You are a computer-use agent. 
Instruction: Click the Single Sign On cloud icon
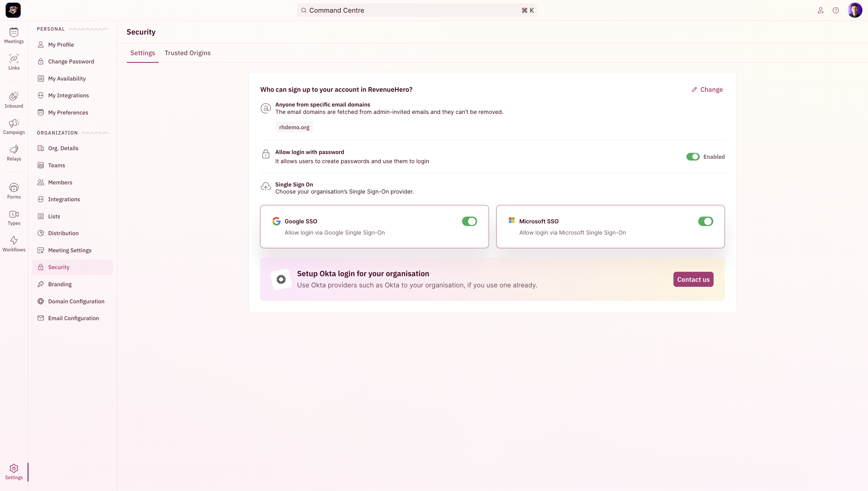click(x=265, y=186)
